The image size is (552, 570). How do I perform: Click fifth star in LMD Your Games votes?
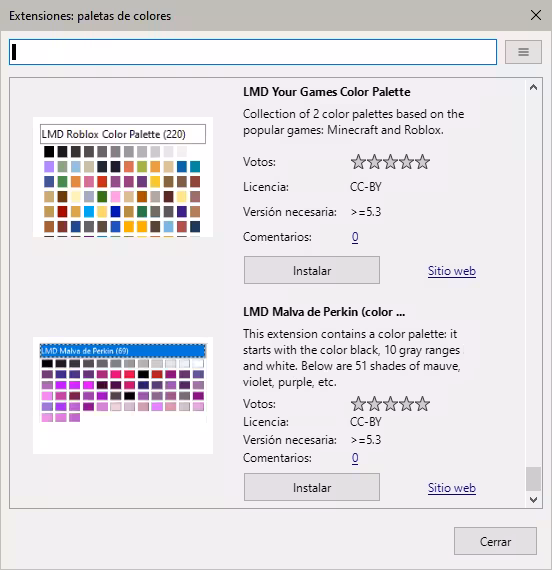point(422,162)
